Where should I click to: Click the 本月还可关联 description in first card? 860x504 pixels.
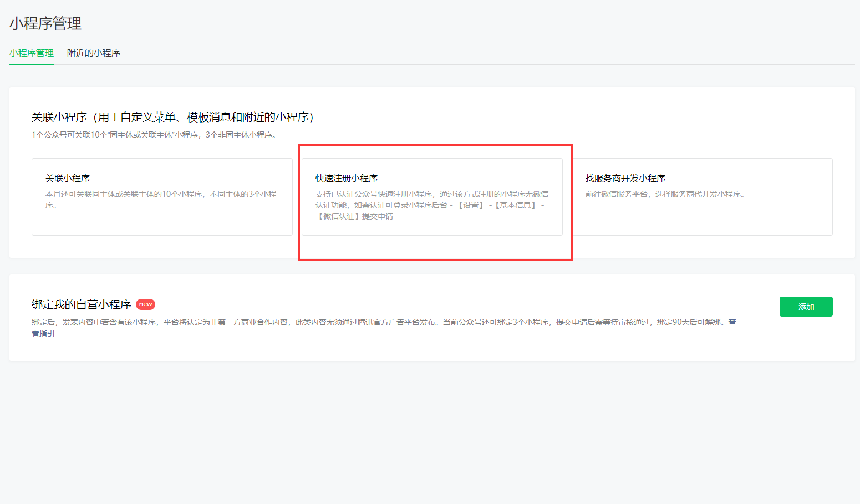pos(161,195)
